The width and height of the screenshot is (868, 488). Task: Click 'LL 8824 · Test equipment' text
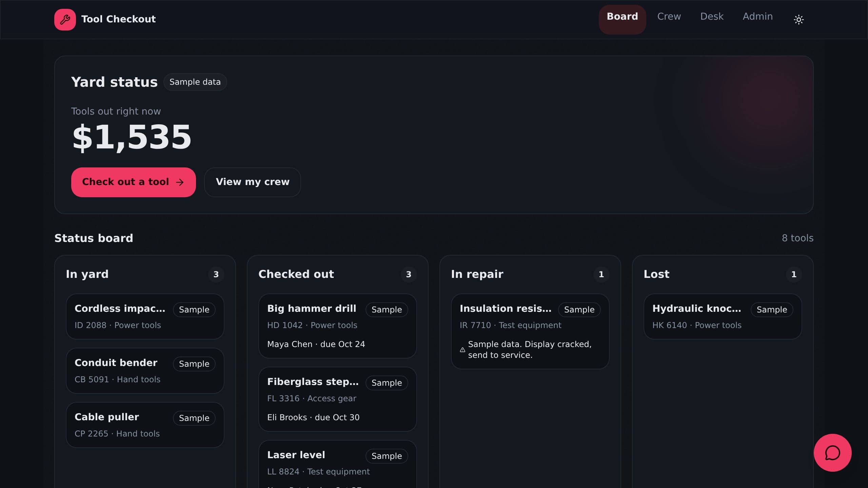tap(318, 472)
